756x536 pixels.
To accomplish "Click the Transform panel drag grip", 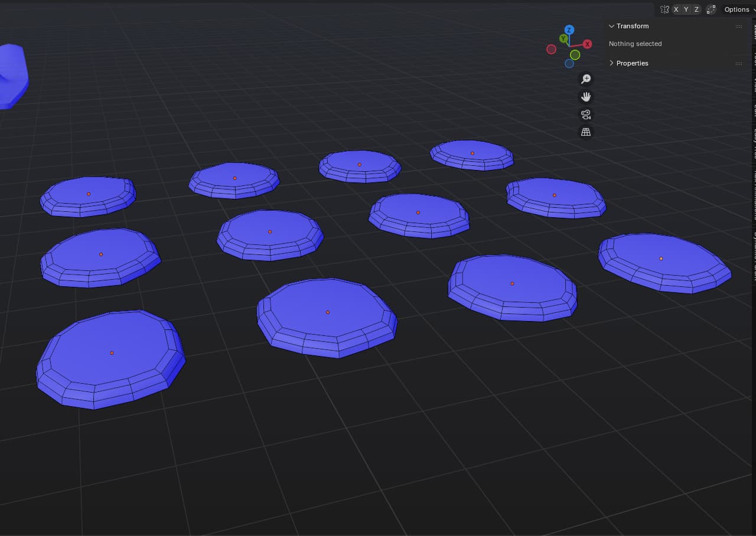I will pos(739,27).
